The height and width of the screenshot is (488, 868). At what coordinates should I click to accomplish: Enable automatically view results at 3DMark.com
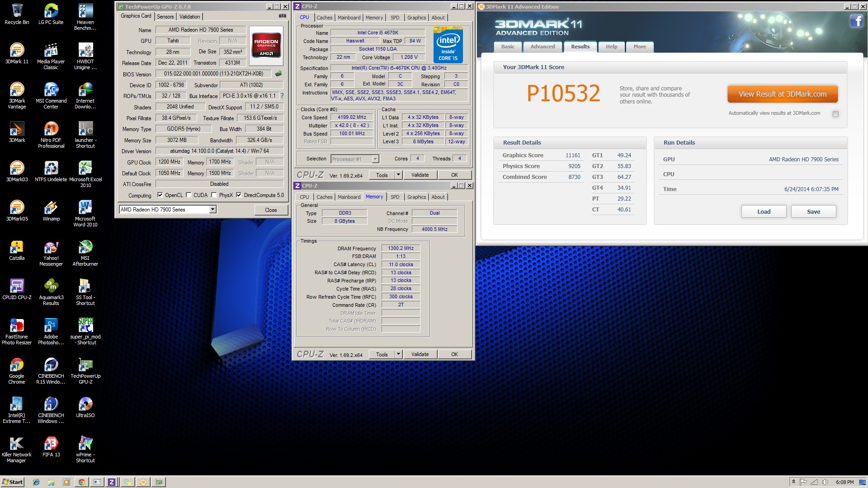835,114
